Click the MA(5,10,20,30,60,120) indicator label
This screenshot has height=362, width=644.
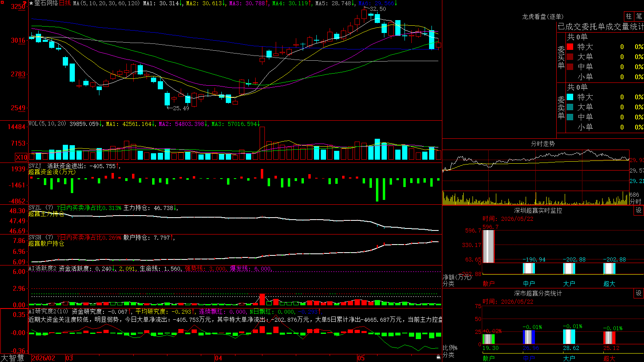click(107, 3)
